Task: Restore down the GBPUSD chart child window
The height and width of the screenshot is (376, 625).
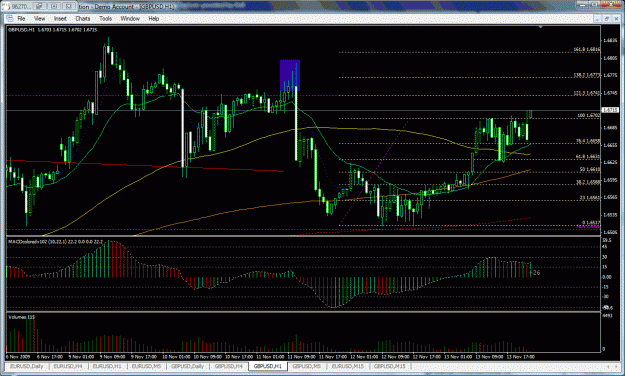Action: click(607, 19)
